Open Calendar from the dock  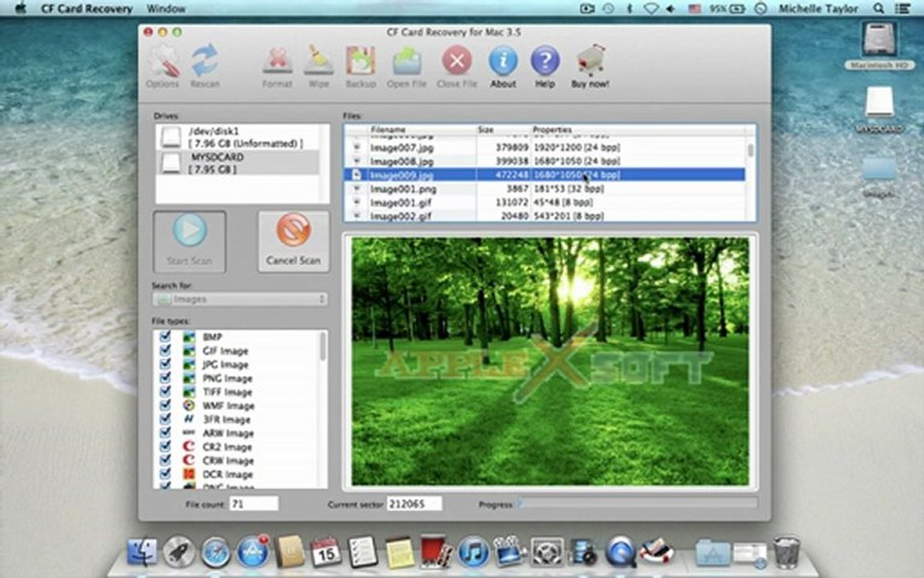pos(326,552)
